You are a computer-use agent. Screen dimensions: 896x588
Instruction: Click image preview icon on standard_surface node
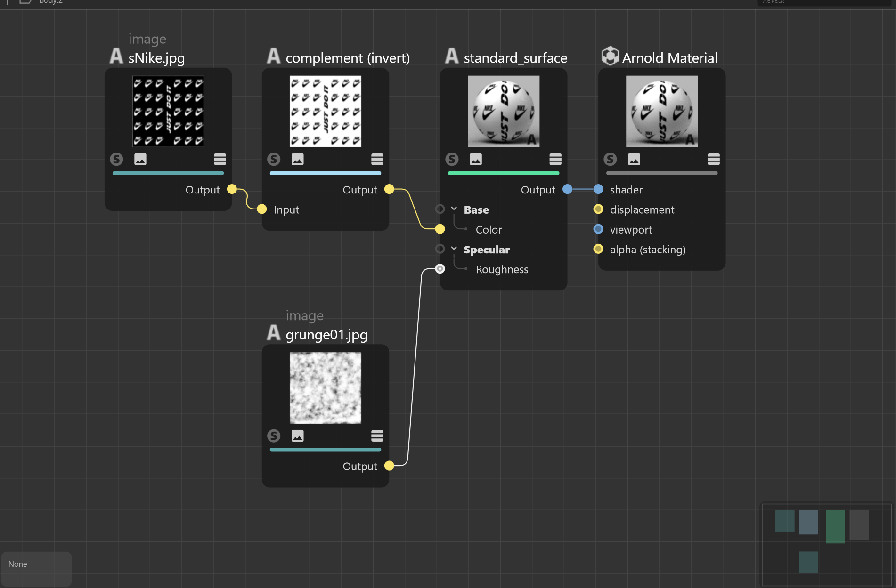[x=476, y=159]
